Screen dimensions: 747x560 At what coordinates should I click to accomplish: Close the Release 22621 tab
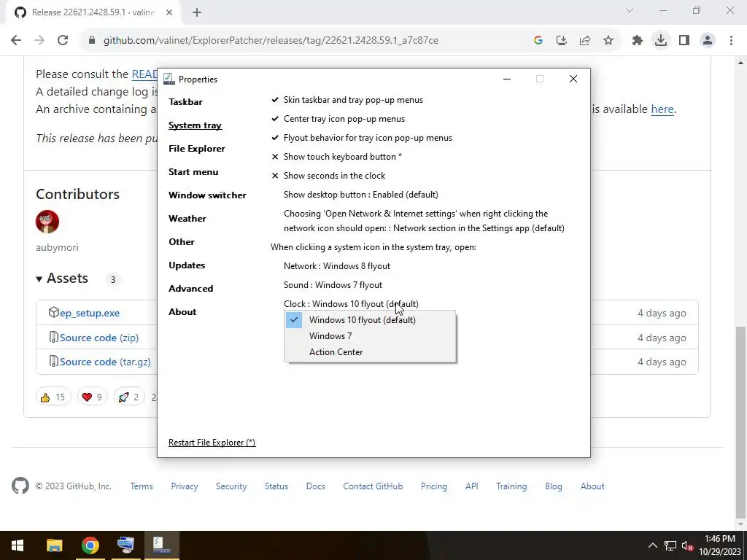pyautogui.click(x=169, y=12)
